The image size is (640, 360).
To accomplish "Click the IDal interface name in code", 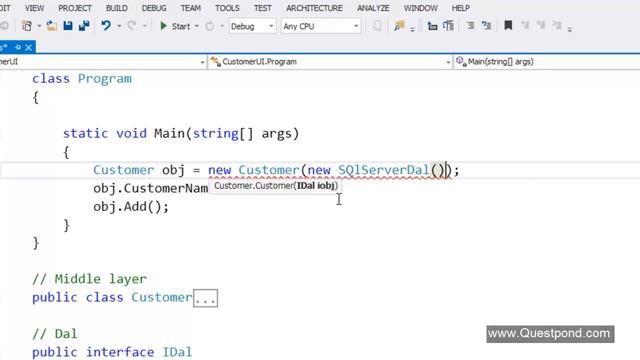I will tap(177, 352).
